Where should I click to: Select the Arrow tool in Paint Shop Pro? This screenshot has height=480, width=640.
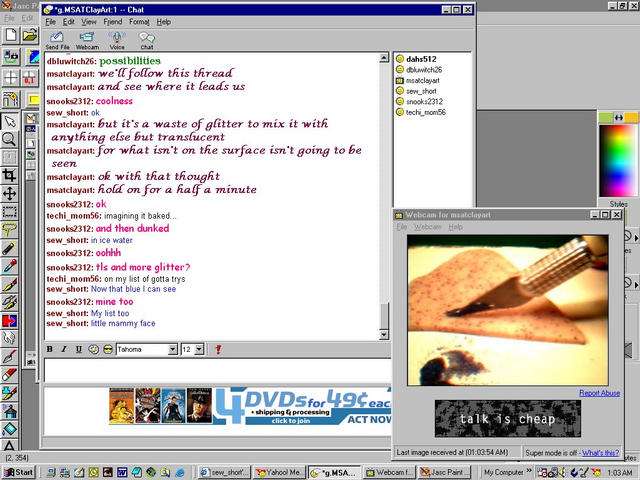pyautogui.click(x=9, y=121)
